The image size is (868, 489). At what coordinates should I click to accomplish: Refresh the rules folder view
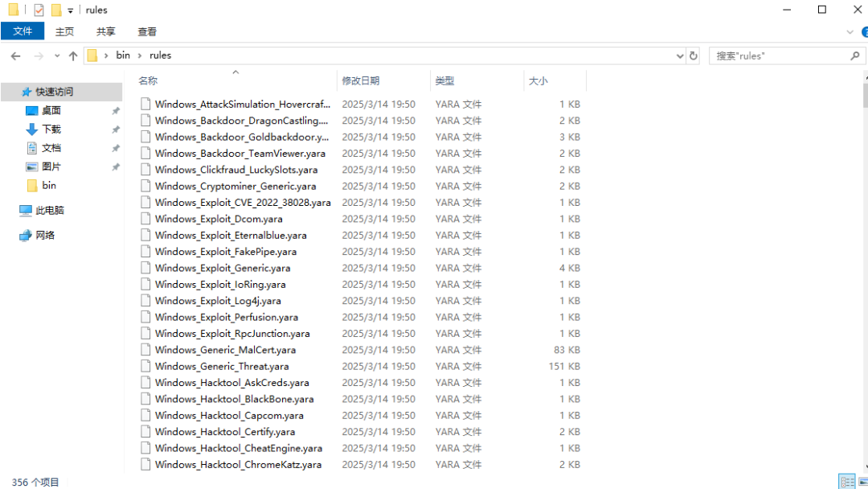693,55
